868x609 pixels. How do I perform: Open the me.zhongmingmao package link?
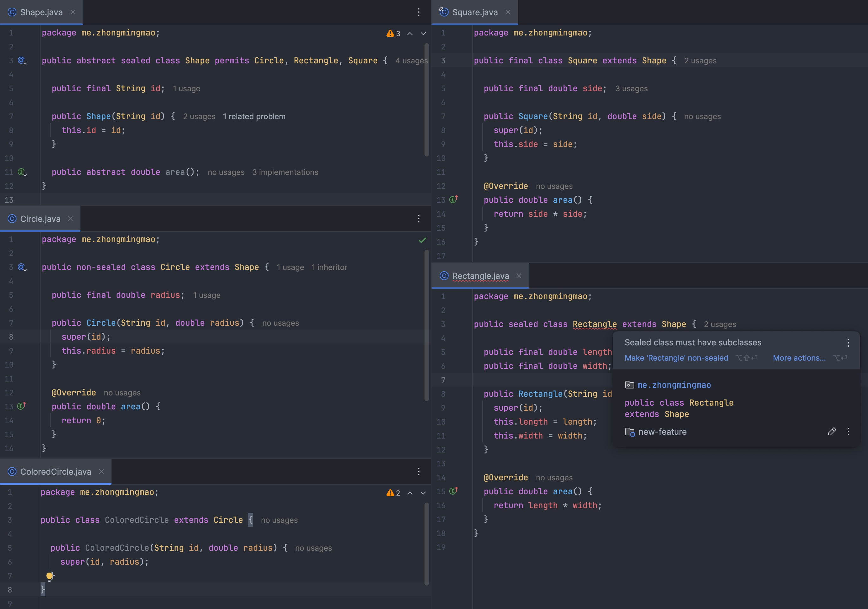point(674,385)
